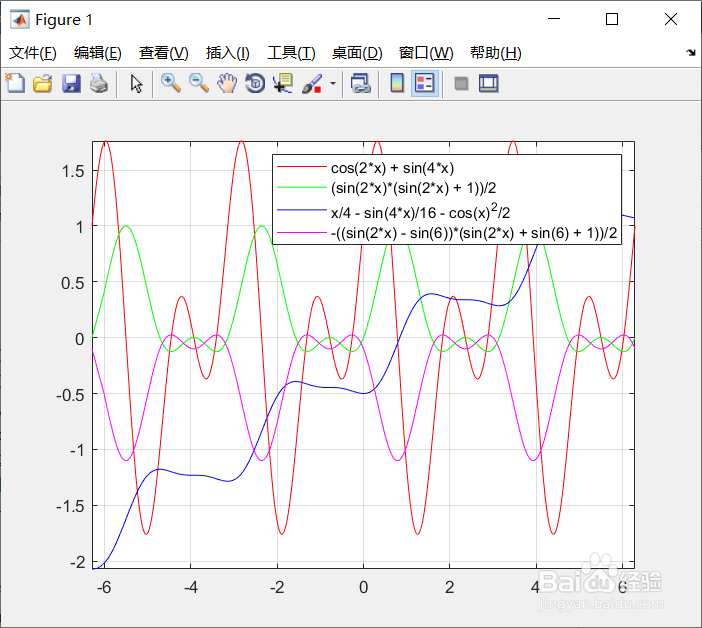Click the green line sample in the legend
The height and width of the screenshot is (628, 702).
click(x=302, y=187)
